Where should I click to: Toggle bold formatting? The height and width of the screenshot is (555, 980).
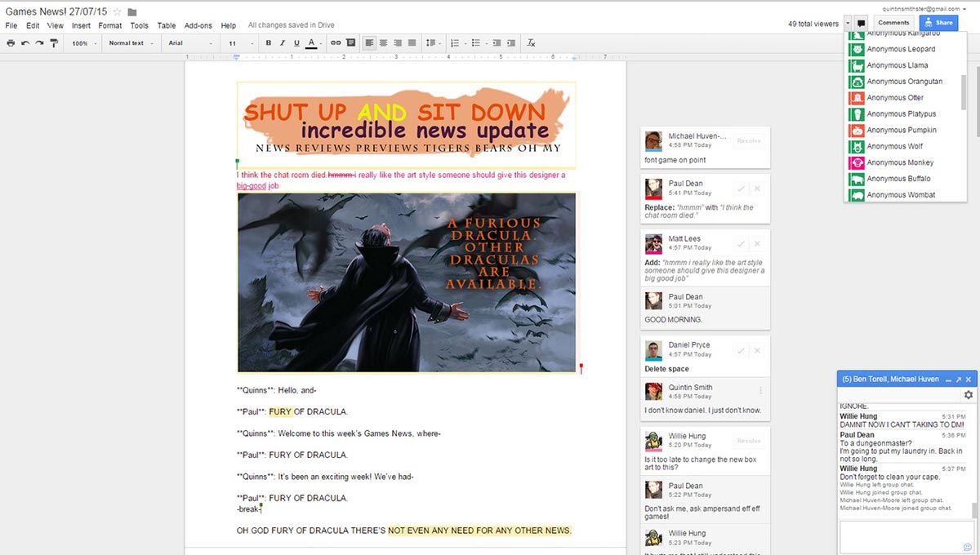click(269, 43)
